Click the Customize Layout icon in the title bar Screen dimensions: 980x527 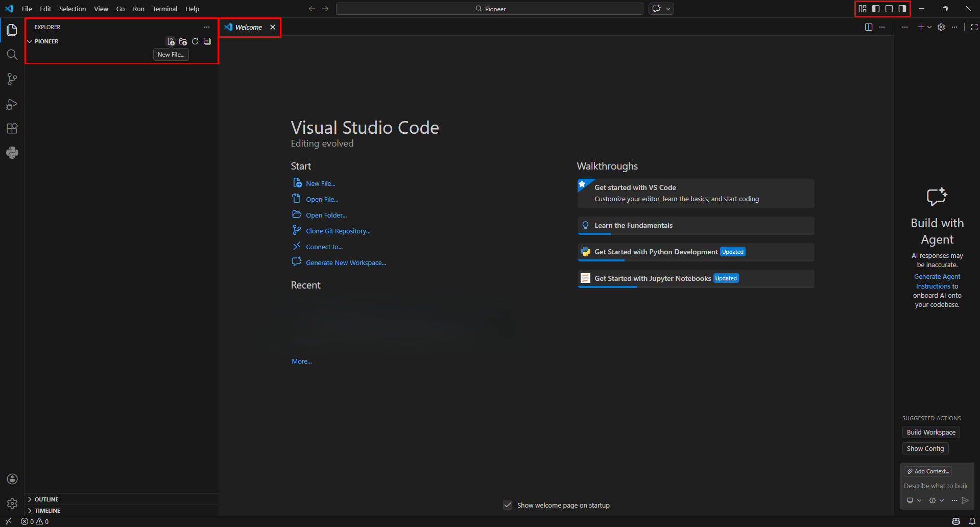click(863, 9)
